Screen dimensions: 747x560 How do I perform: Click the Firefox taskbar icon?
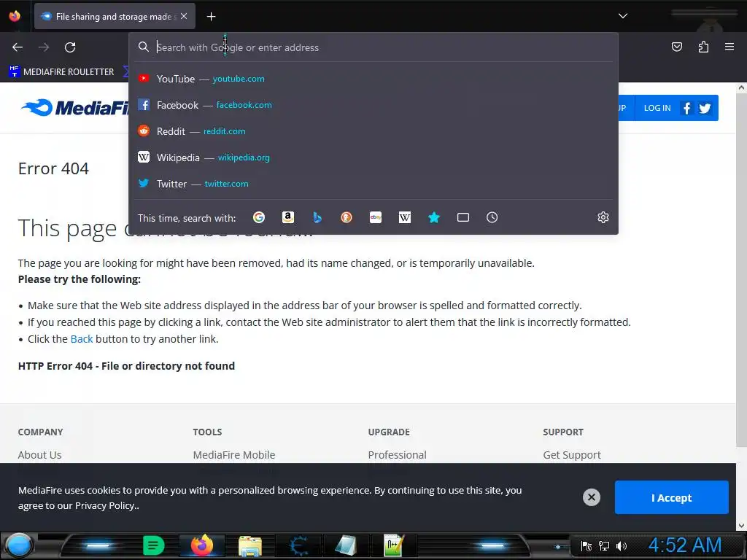pyautogui.click(x=202, y=545)
